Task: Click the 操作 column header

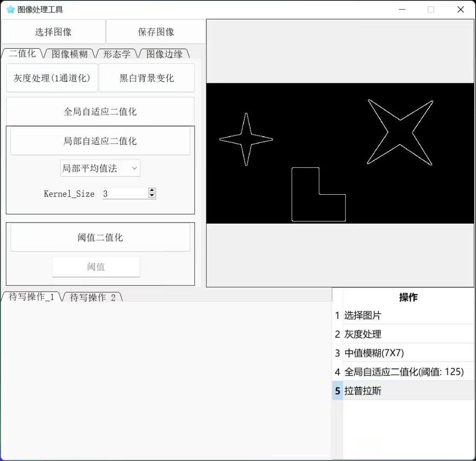Action: click(408, 297)
